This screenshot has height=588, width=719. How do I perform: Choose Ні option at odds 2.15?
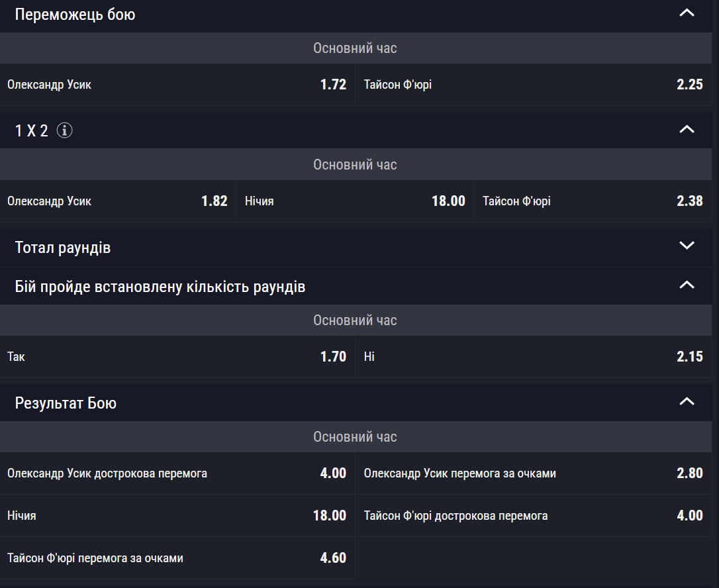pos(533,357)
